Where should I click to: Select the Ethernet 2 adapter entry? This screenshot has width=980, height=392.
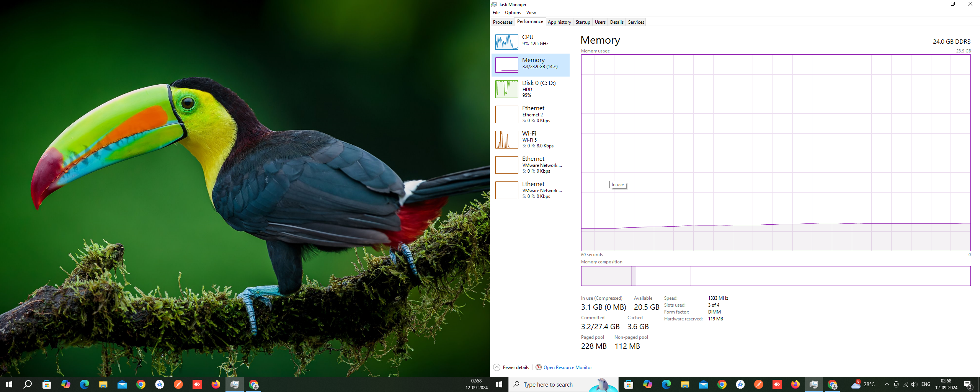(x=530, y=114)
